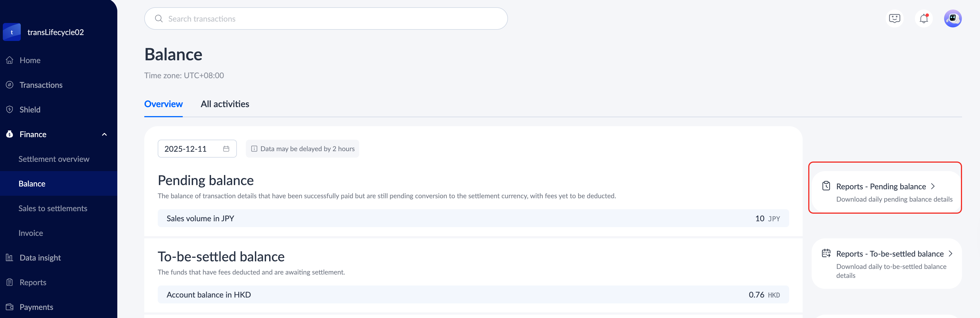Click the Data insight chart icon
Viewport: 980px width, 318px height.
(10, 258)
